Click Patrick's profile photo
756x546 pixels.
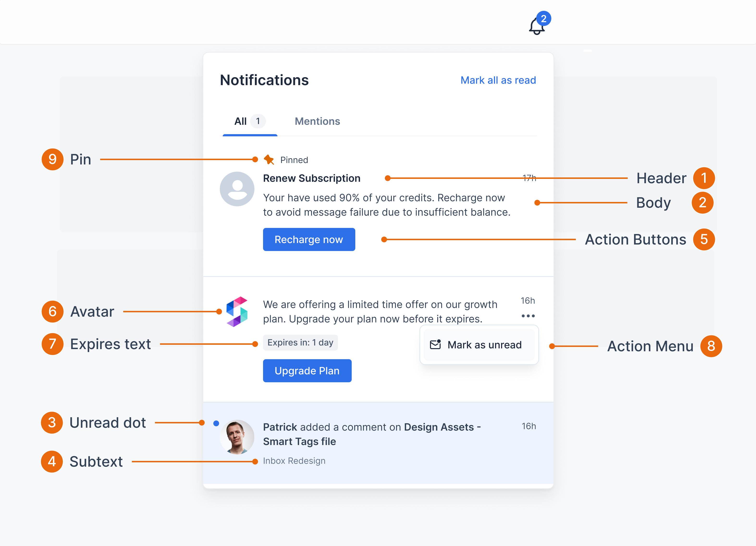tap(237, 437)
